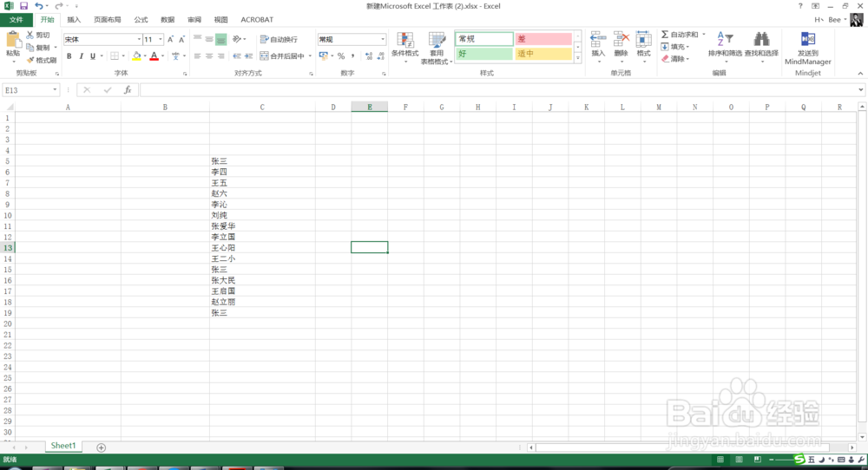The image size is (868, 470).
Task: Open the font size dropdown
Action: click(161, 39)
